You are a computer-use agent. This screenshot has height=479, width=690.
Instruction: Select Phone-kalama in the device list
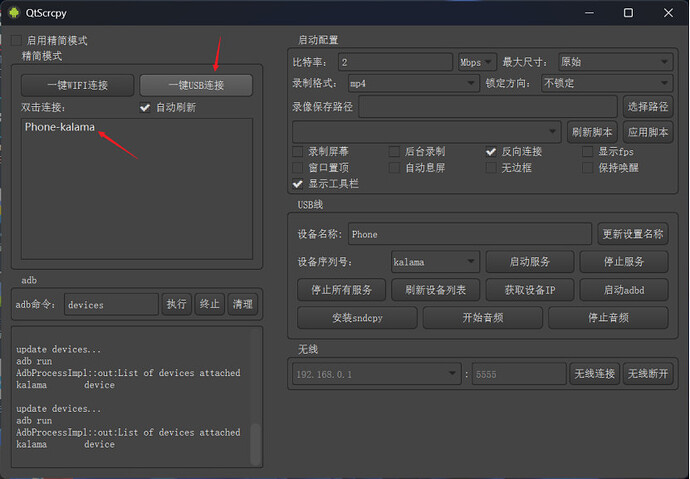[x=60, y=127]
